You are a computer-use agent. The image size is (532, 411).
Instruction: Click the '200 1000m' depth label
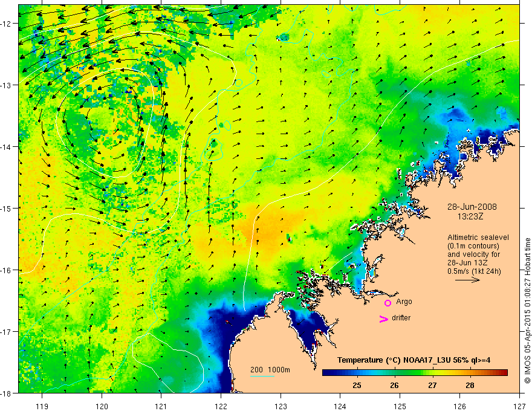270,370
